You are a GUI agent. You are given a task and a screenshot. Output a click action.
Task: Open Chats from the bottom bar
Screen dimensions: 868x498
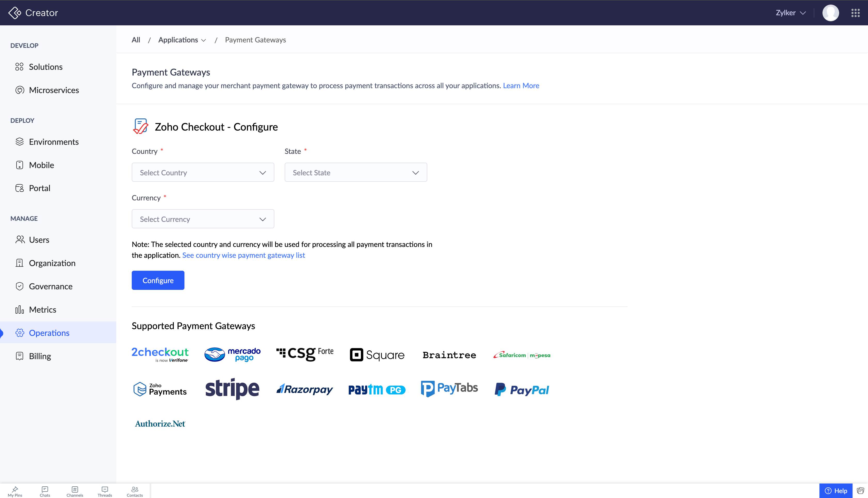[45, 491]
